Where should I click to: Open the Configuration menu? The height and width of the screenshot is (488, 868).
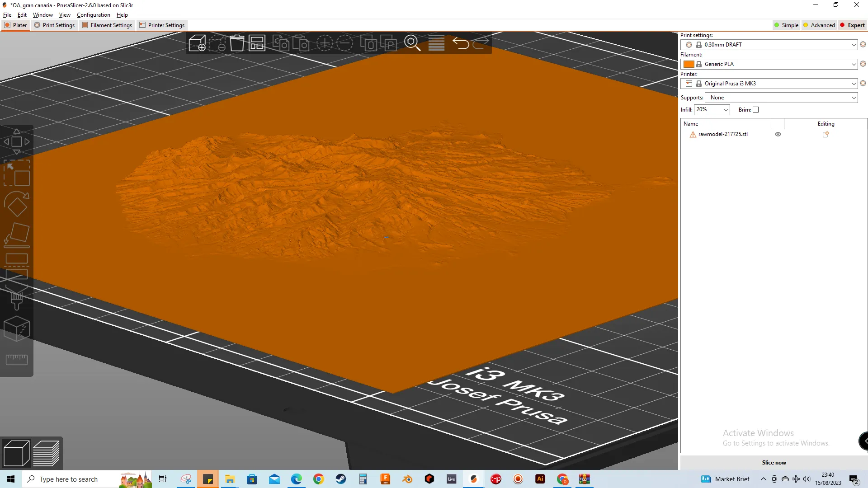(x=93, y=15)
